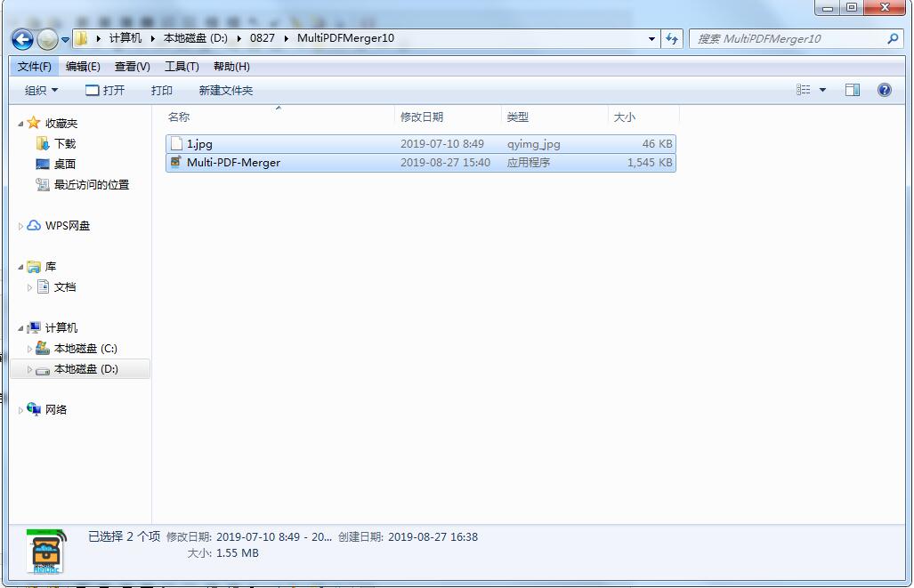Open the 编辑(E) menu
914x588 pixels.
(83, 67)
